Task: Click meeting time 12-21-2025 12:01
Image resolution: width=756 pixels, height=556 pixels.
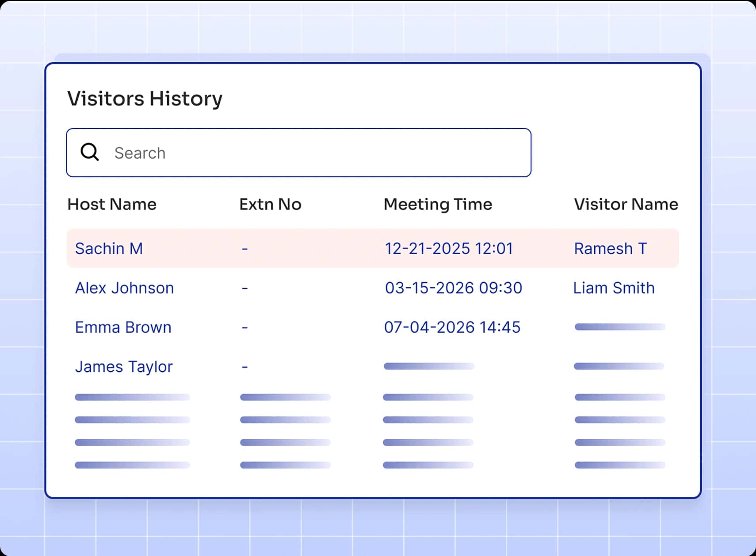Action: click(449, 248)
